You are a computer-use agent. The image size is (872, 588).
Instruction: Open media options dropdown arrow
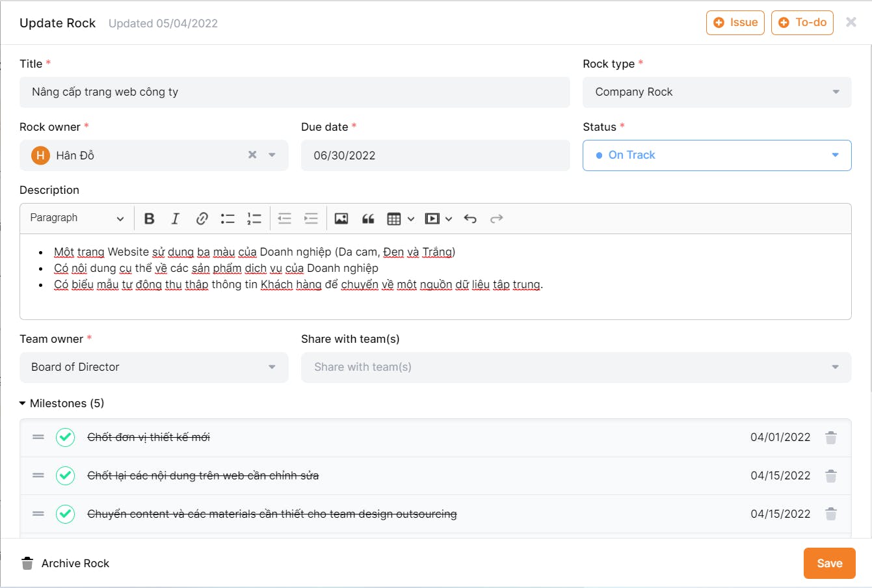[x=449, y=219]
